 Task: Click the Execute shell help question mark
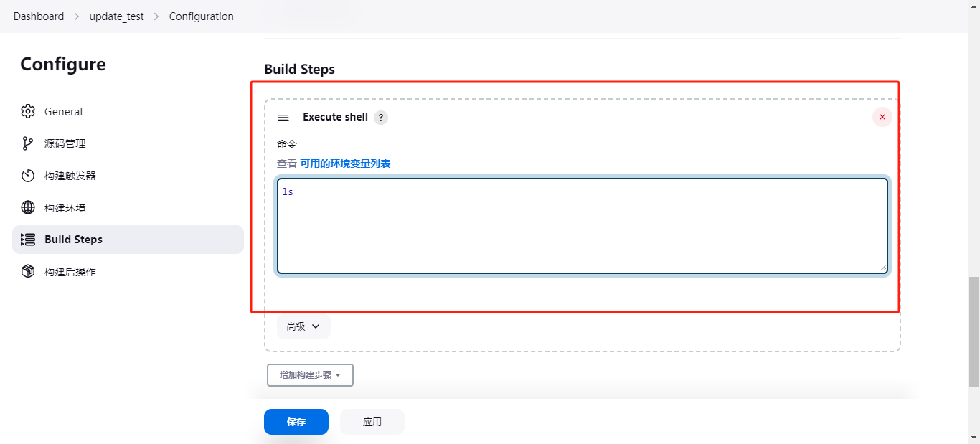(381, 118)
